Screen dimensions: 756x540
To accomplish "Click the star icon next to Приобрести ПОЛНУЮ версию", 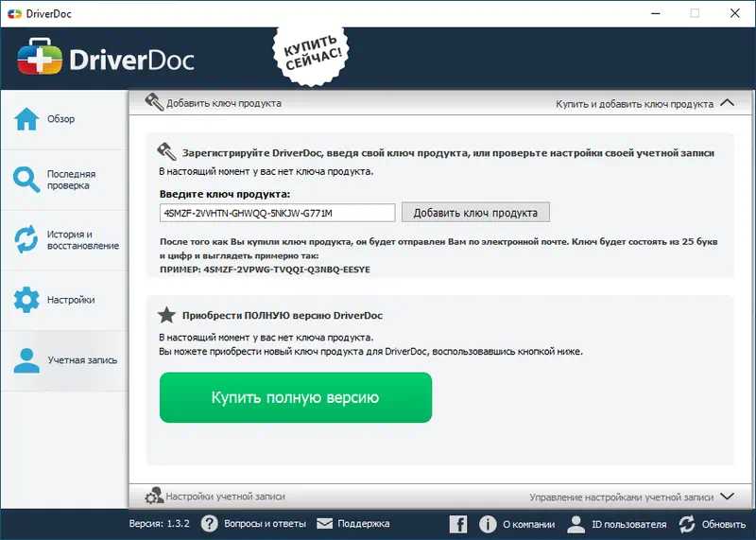I will tap(167, 315).
